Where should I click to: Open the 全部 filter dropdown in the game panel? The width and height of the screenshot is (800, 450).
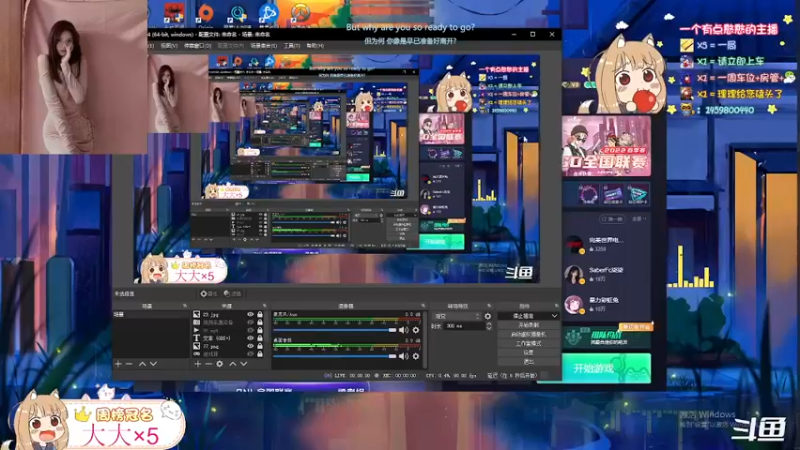tap(639, 219)
